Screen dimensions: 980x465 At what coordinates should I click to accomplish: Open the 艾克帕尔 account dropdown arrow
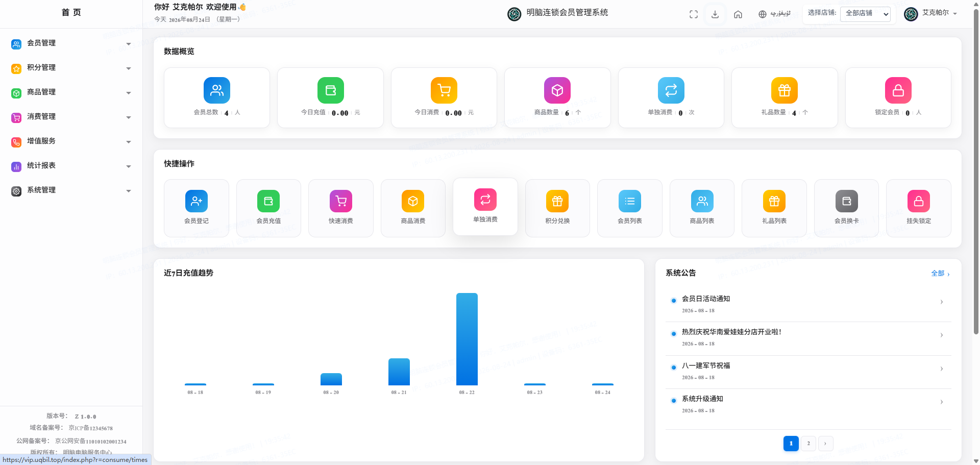point(955,14)
